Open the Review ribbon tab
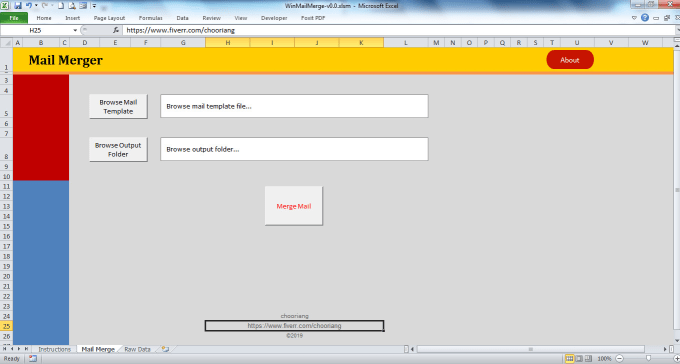The height and width of the screenshot is (364, 680). point(212,18)
